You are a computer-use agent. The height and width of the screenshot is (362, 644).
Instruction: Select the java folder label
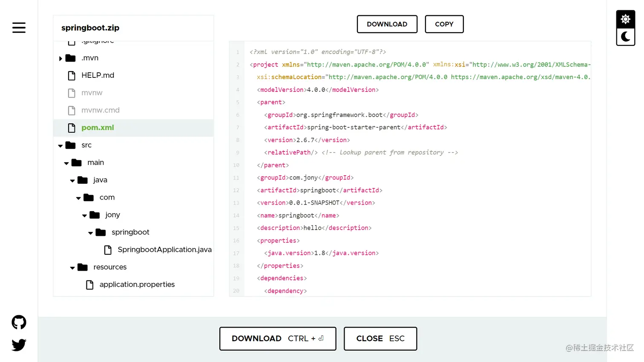click(100, 180)
